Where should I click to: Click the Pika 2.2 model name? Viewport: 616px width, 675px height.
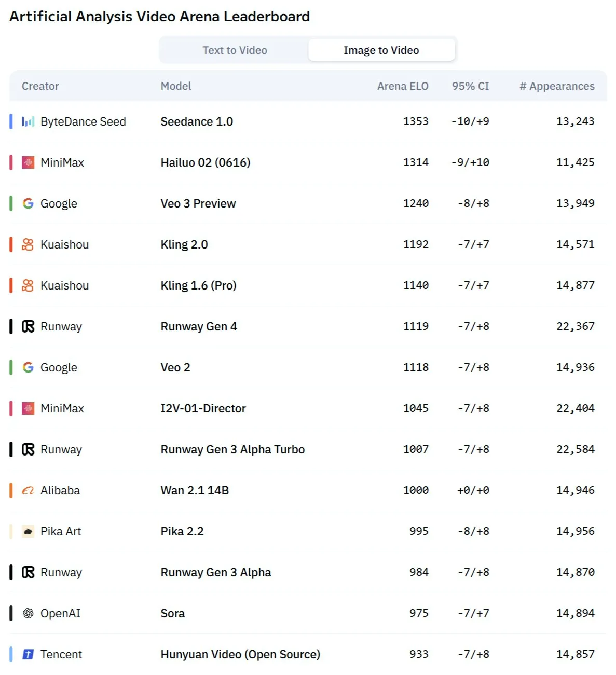(x=182, y=531)
